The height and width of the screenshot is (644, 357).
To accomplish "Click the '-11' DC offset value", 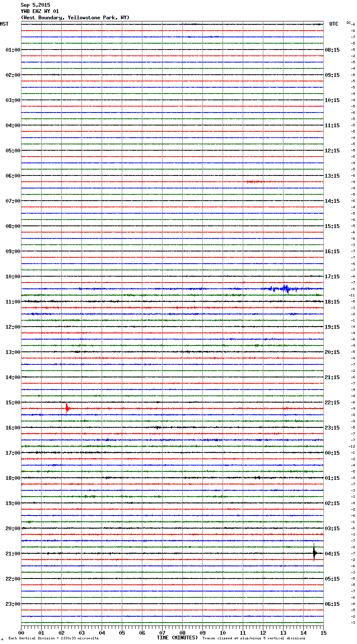I will click(352, 295).
